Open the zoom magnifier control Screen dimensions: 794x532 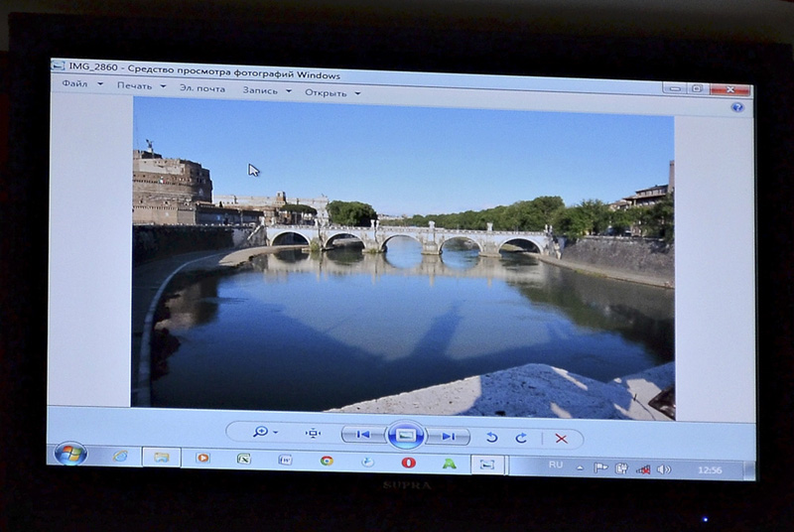(x=263, y=433)
